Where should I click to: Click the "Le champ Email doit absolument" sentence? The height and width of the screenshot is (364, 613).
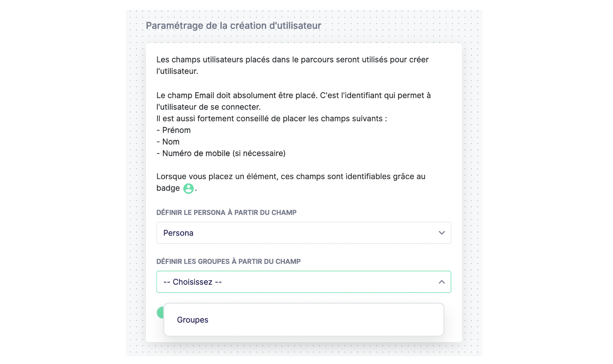tap(293, 101)
